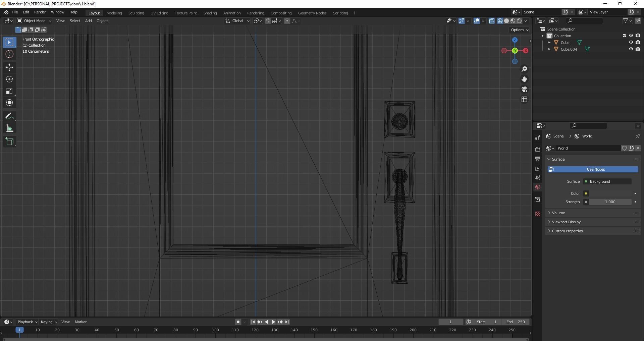
Task: Select the Measure ruler tool
Action: pos(9,128)
